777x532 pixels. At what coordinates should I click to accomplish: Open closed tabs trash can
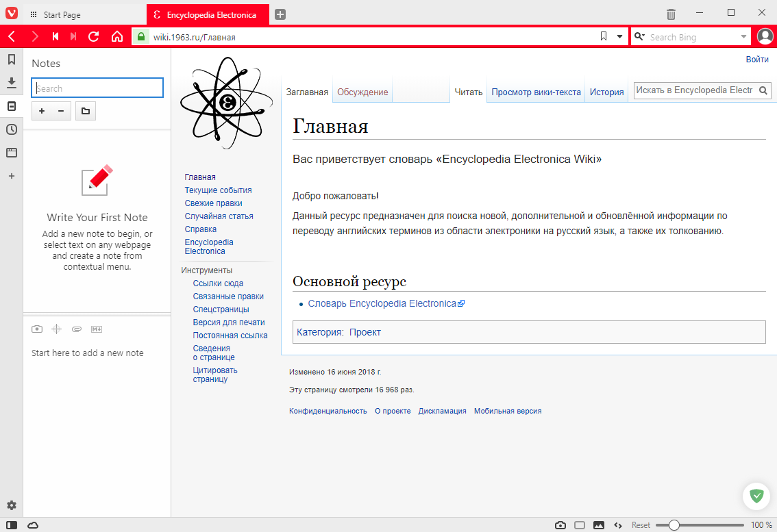tap(671, 14)
